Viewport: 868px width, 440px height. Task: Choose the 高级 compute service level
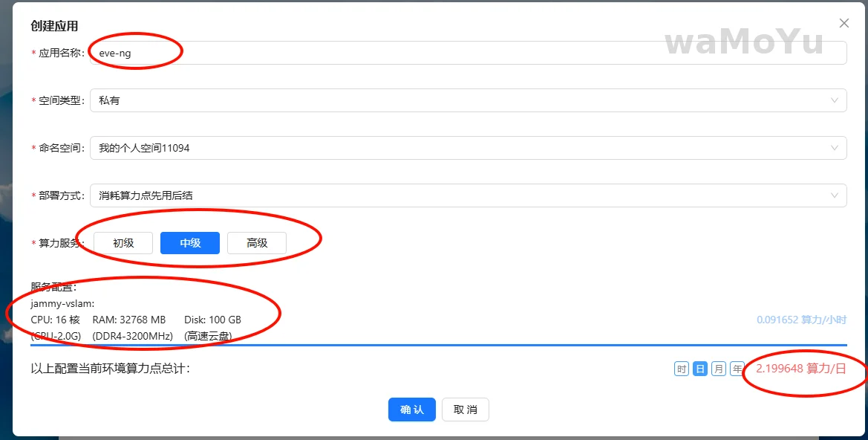coord(257,243)
